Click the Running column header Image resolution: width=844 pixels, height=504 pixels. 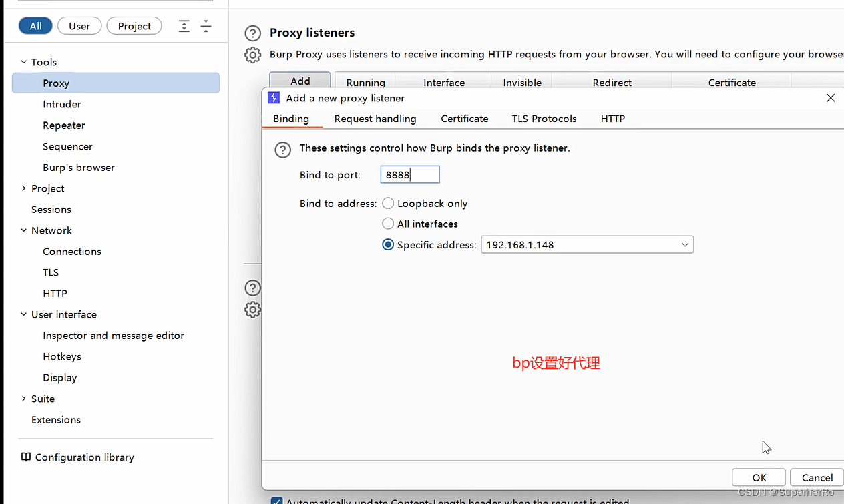click(366, 82)
